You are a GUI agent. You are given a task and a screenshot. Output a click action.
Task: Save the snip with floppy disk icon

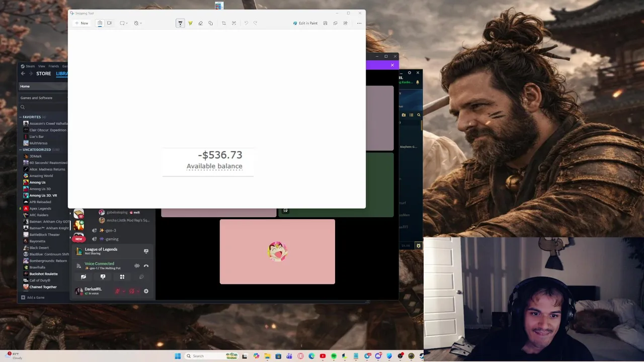point(326,23)
